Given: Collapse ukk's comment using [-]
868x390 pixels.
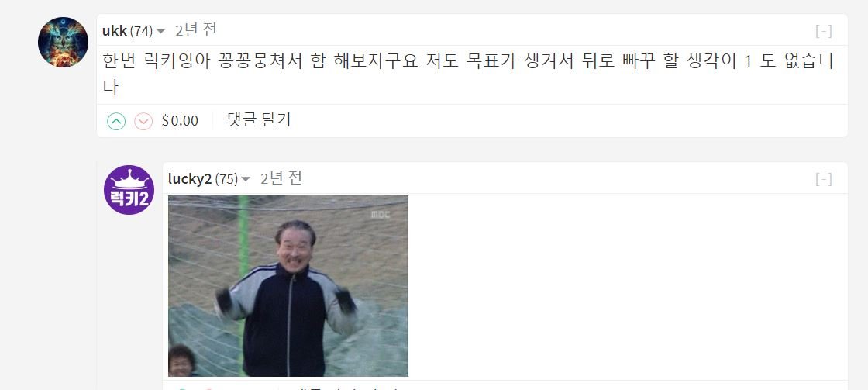Looking at the screenshot, I should click(x=824, y=31).
